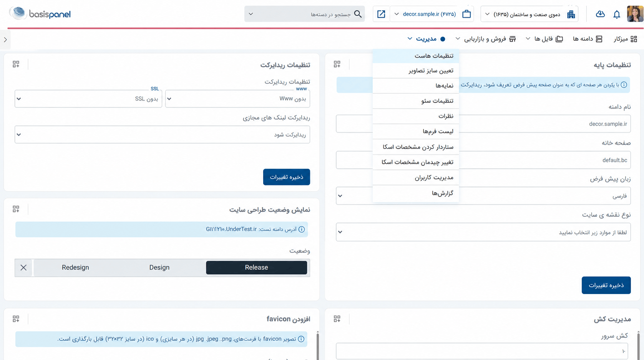This screenshot has width=644, height=360.
Task: Select تنظیمات هاست from the menu
Action: (x=416, y=56)
